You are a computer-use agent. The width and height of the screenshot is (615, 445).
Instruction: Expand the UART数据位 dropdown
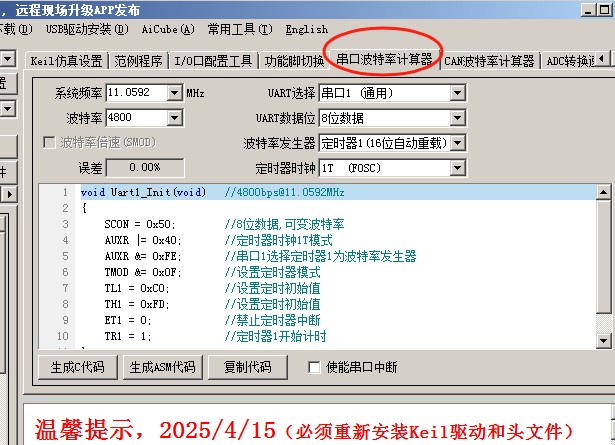pos(457,118)
